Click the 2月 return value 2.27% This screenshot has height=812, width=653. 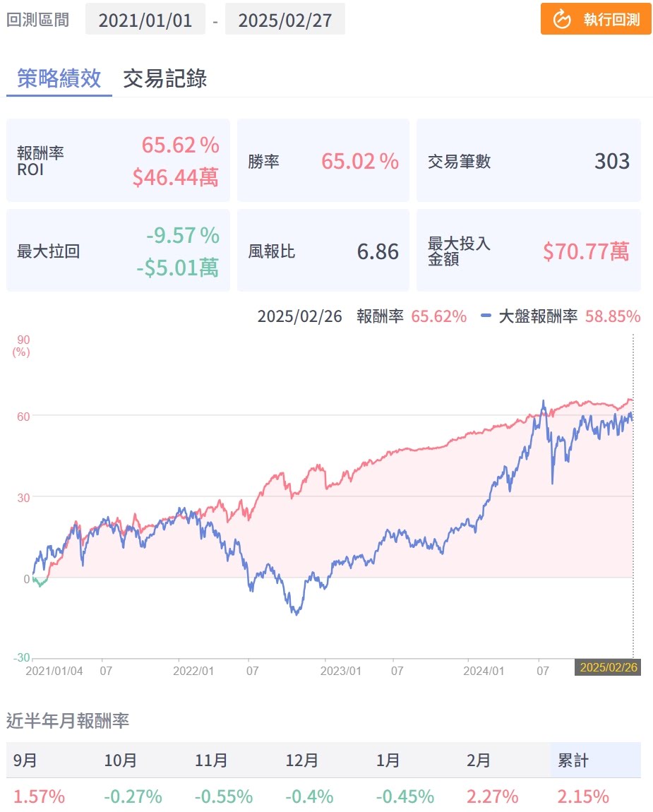(x=492, y=796)
